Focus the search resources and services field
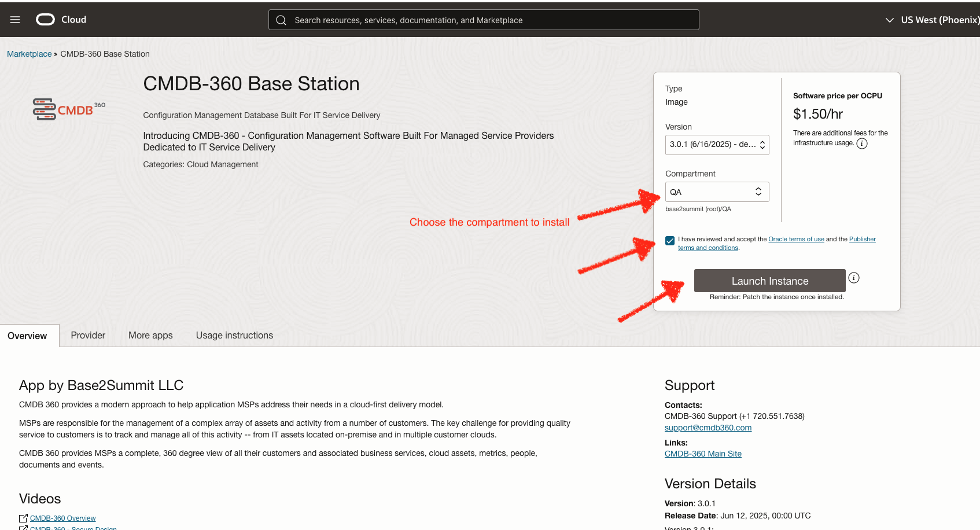 (x=484, y=20)
